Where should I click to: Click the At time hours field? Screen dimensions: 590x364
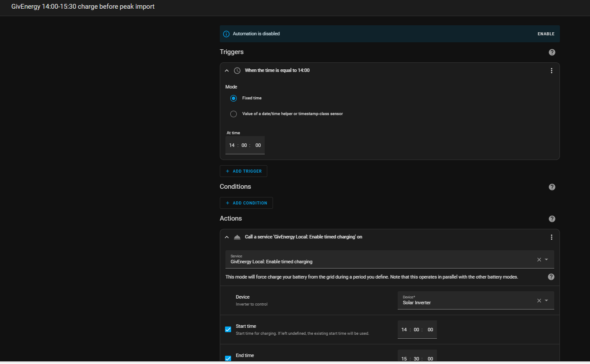[232, 145]
